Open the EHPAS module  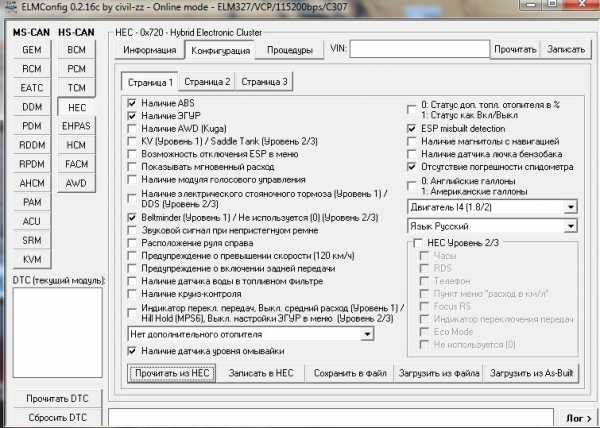[x=77, y=126]
